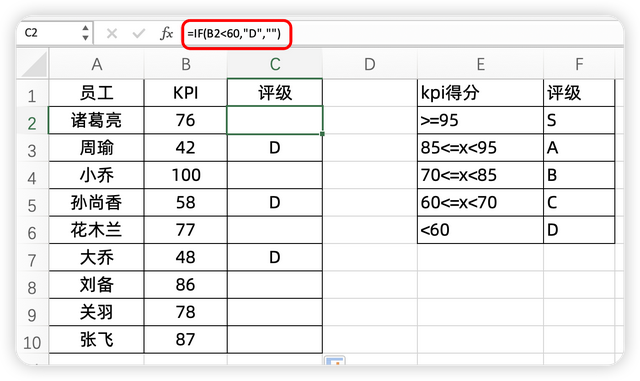Click cell with name 刘备

97,285
